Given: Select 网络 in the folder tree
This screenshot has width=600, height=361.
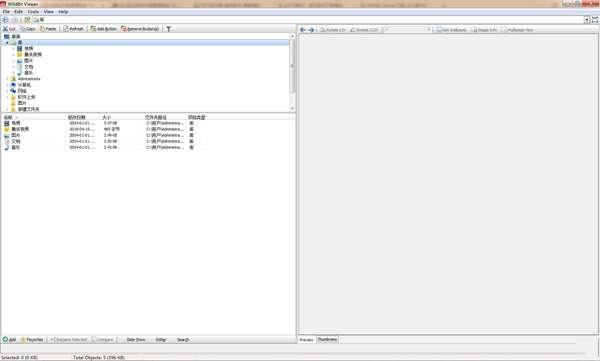Looking at the screenshot, I should click(x=22, y=91).
